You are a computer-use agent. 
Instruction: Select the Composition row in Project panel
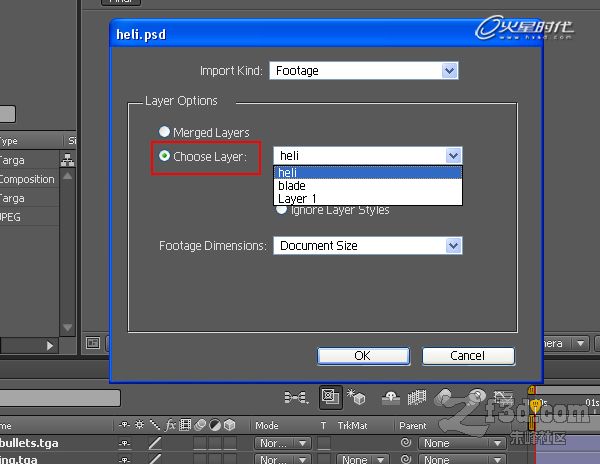tap(29, 179)
